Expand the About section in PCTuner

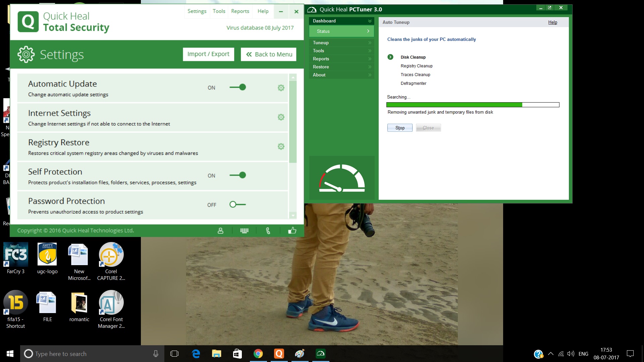click(x=341, y=75)
